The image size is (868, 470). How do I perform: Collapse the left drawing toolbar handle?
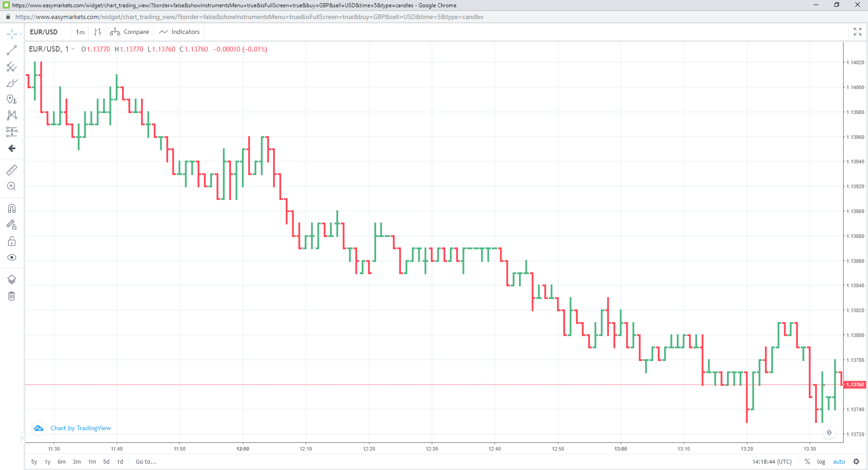click(x=23, y=438)
